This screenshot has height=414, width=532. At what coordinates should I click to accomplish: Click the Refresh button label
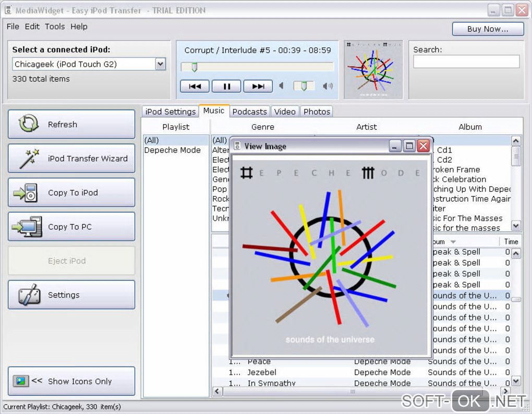[63, 125]
